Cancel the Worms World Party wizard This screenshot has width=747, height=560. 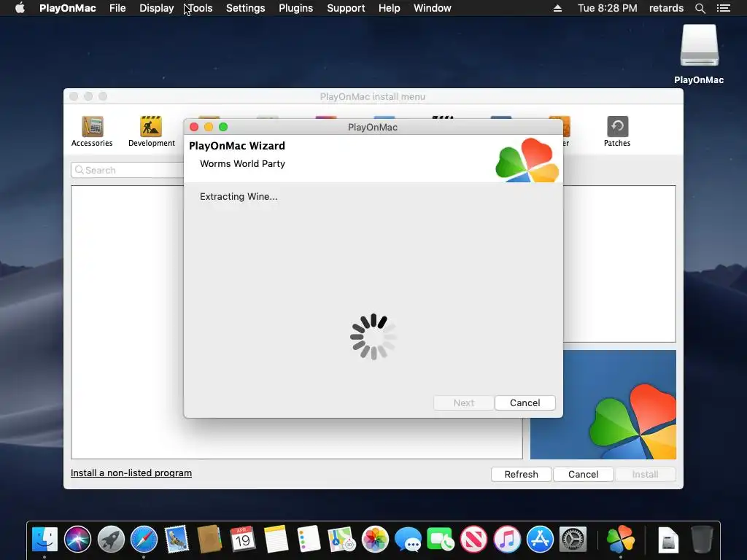pos(525,402)
